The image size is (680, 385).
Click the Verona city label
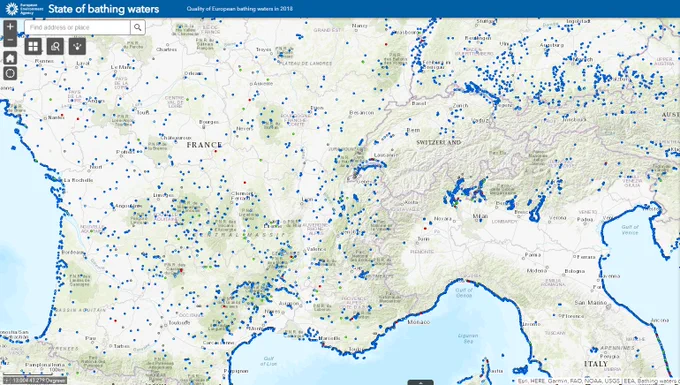coord(557,218)
